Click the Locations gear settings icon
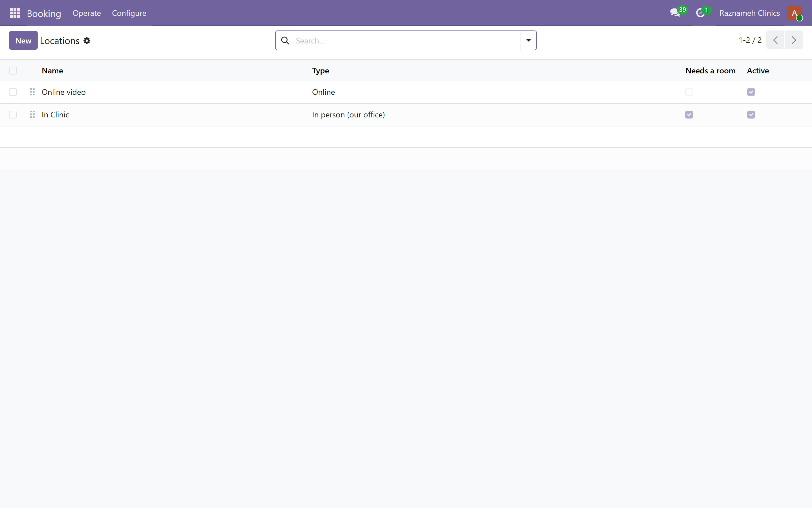 (87, 41)
